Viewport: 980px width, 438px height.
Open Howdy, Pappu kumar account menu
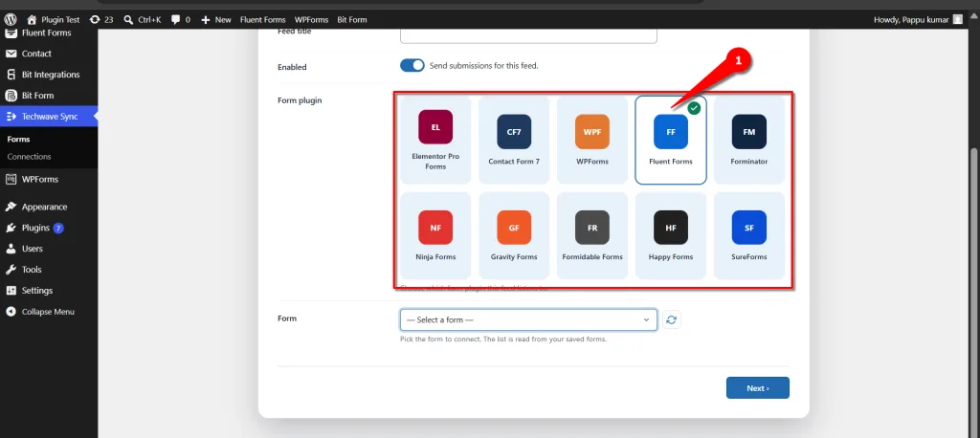tap(918, 19)
